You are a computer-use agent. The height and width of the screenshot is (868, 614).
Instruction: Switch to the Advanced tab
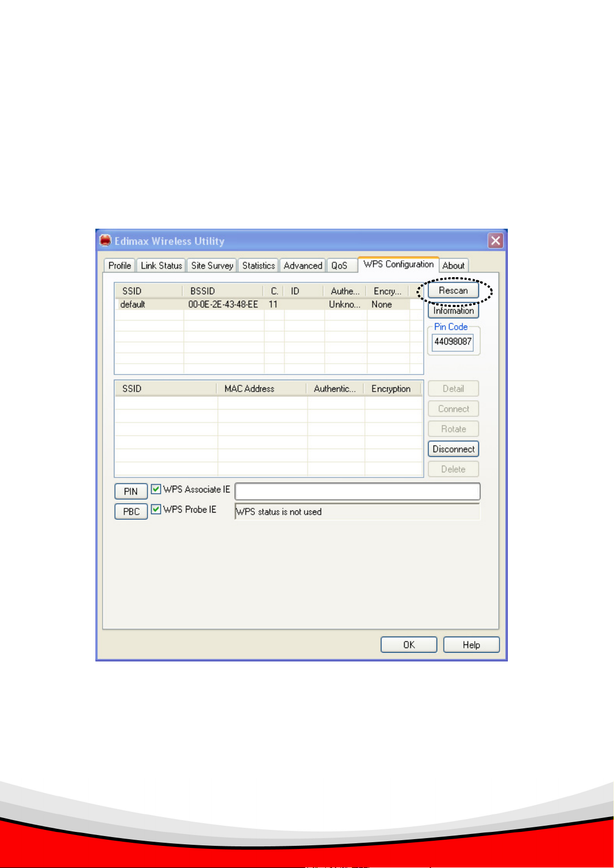point(303,265)
